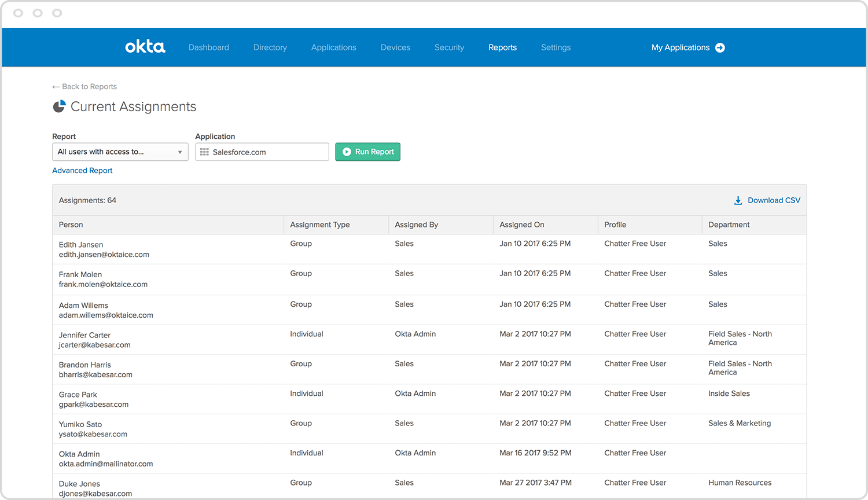868x500 pixels.
Task: Open the Dashboard menu
Action: point(208,47)
